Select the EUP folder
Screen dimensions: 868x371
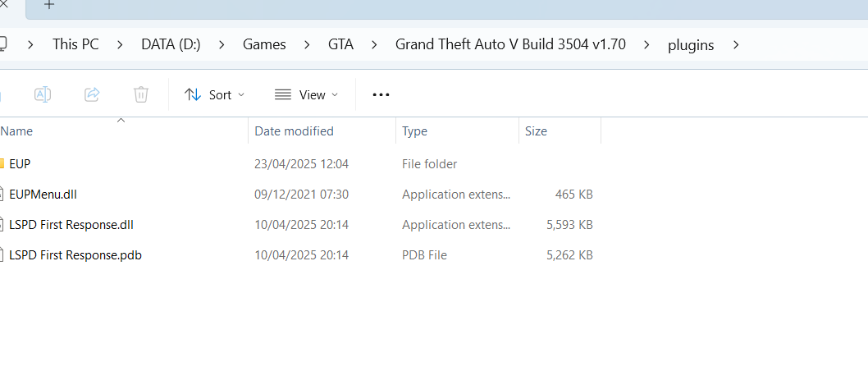point(20,163)
